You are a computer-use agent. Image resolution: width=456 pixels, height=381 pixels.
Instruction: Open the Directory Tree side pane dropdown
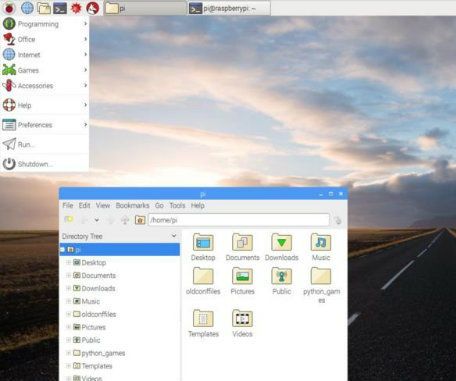(174, 236)
